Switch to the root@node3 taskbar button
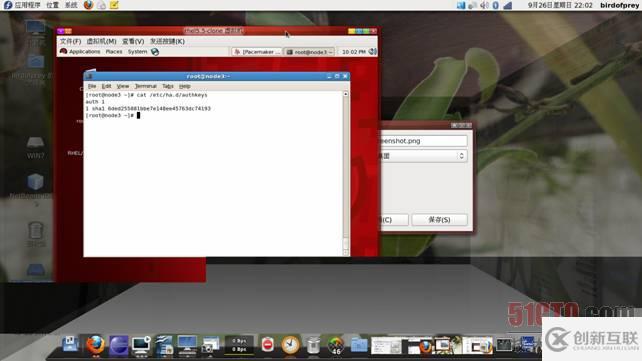This screenshot has height=361, width=642. [309, 52]
